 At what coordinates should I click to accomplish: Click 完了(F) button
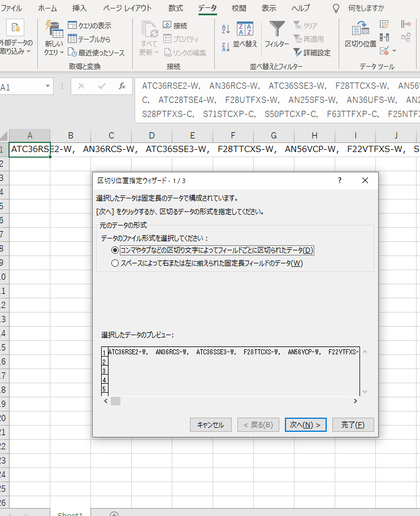[353, 425]
